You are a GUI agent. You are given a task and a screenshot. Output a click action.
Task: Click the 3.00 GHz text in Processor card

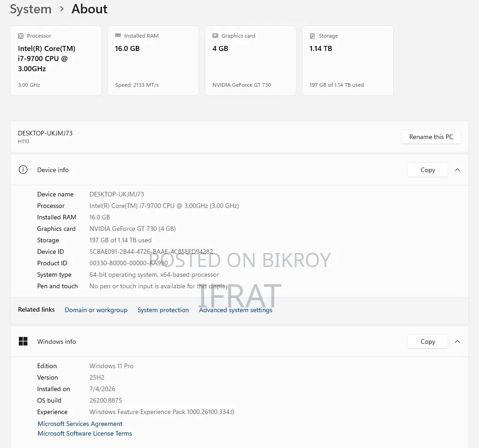[x=29, y=85]
